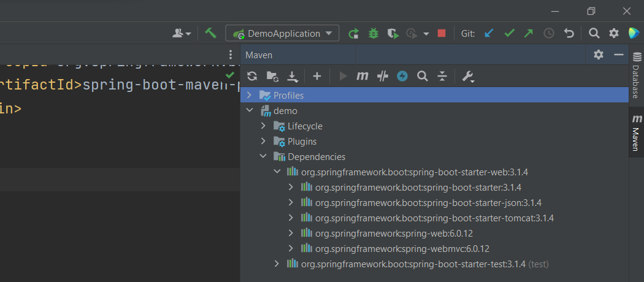
Task: Open editor tab options three-dot menu
Action: [x=231, y=55]
